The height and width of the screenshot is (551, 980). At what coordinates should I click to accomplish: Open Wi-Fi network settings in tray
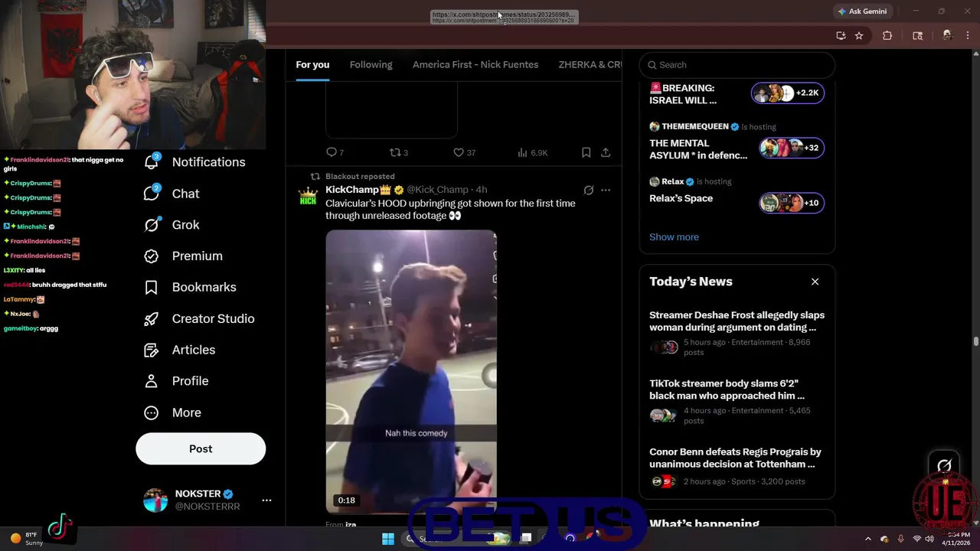[x=916, y=539]
